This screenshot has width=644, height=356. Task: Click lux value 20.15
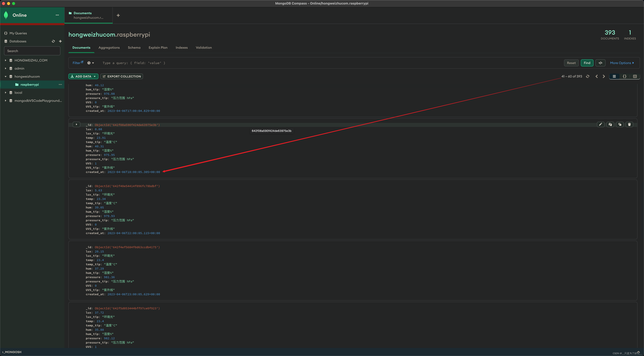click(x=99, y=251)
